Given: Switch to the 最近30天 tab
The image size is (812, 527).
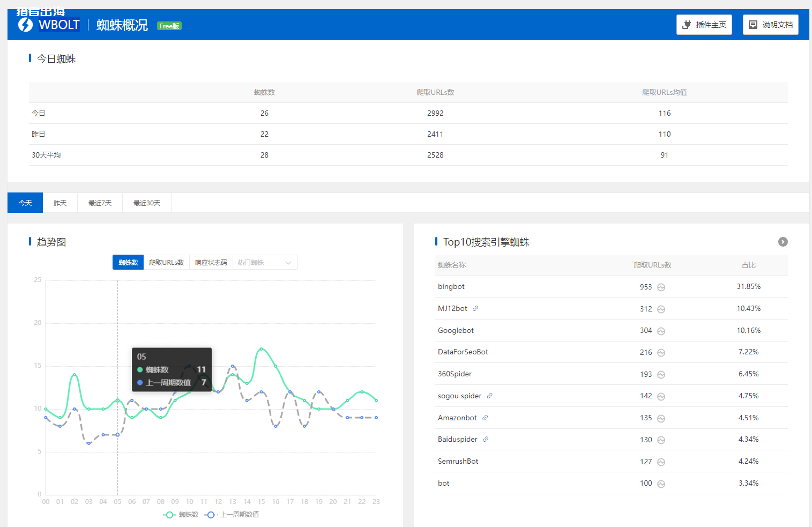Looking at the screenshot, I should tap(147, 203).
